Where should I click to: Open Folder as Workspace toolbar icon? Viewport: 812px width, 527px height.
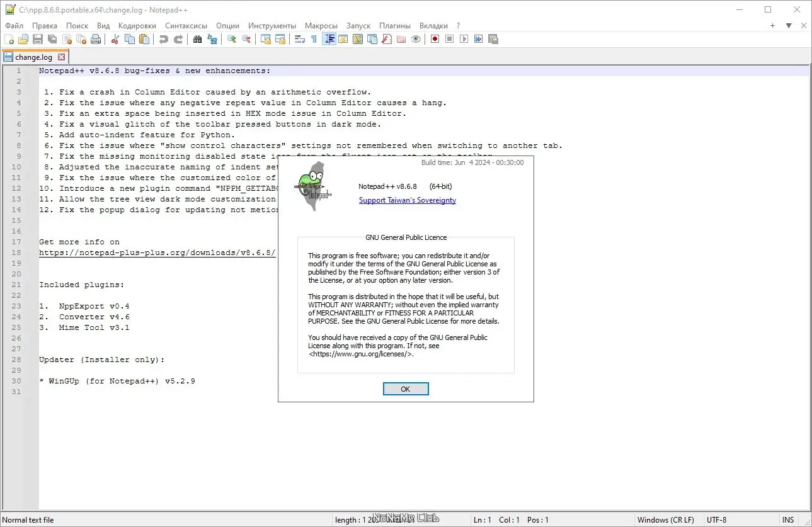pos(401,39)
